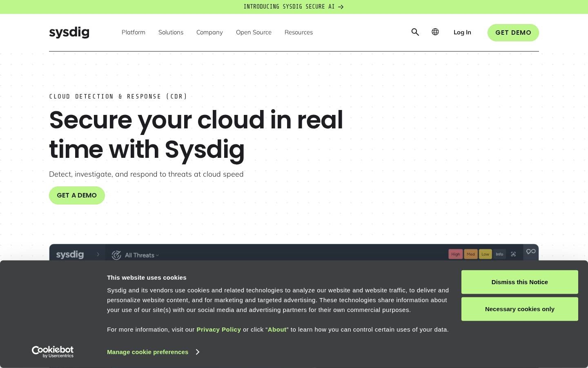Viewport: 588px width, 368px height.
Task: Click Cloud Detection & Response (CDR) label
Action: click(118, 96)
